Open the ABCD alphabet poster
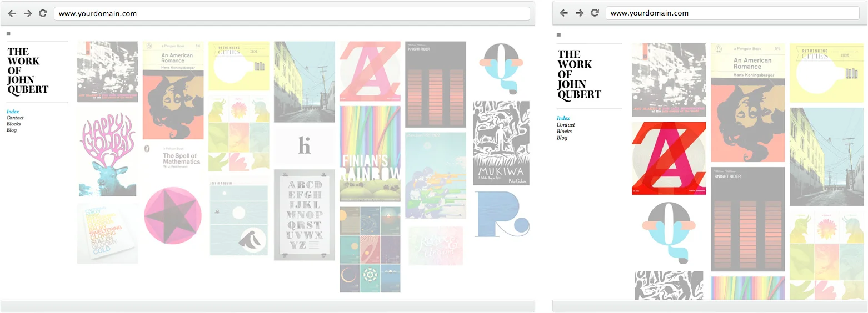This screenshot has width=868, height=313. coord(305,215)
